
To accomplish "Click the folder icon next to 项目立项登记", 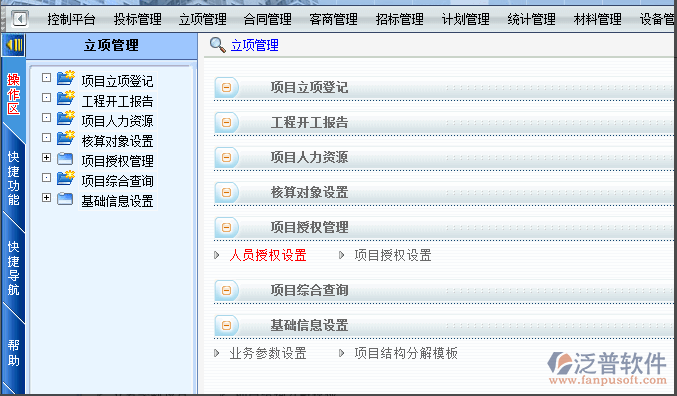I will click(66, 78).
